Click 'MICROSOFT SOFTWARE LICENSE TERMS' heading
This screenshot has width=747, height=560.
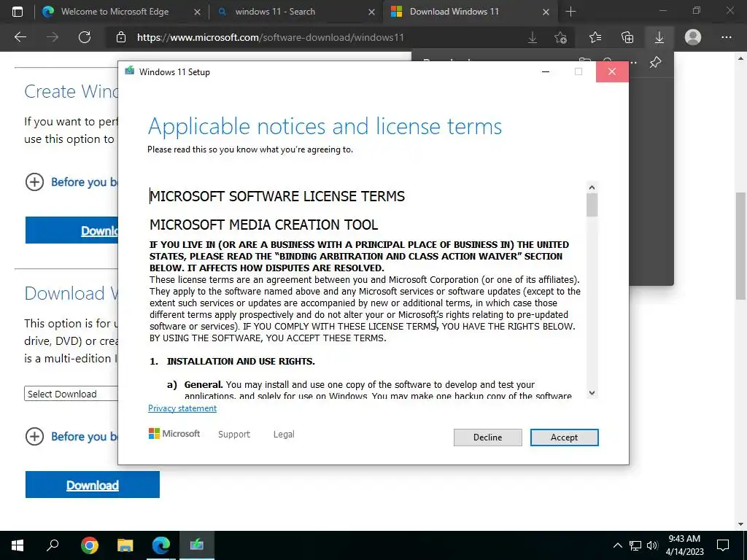pyautogui.click(x=277, y=196)
